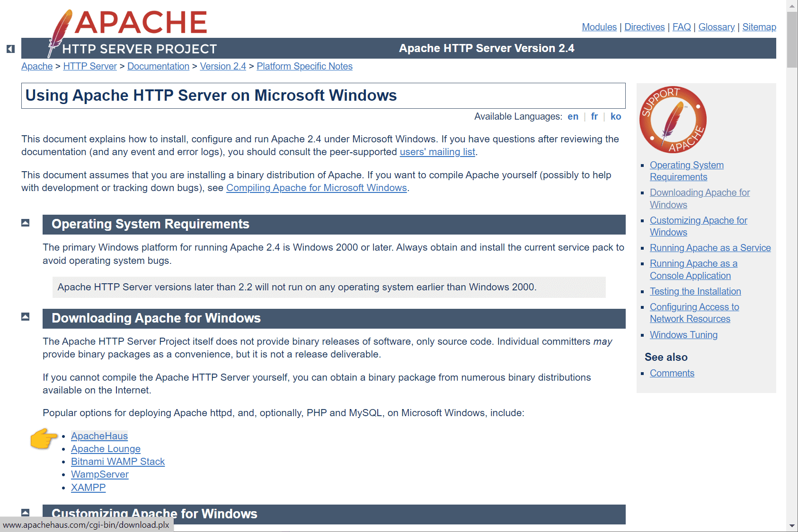Open the ApacheHaus download link
This screenshot has width=798, height=532.
pos(99,436)
